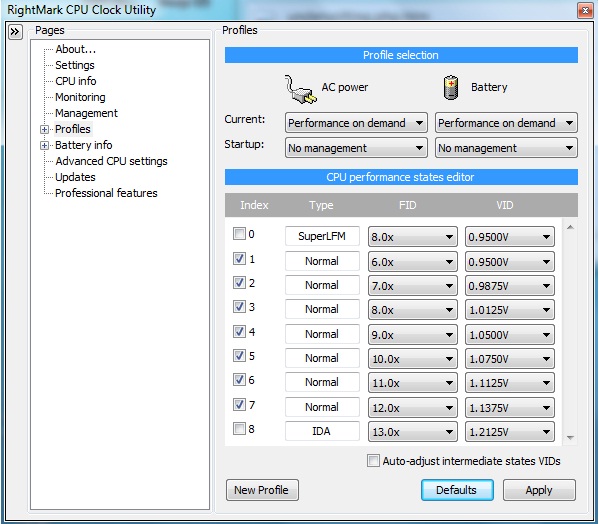Image resolution: width=599 pixels, height=524 pixels.
Task: Click the New Profile button
Action: [262, 490]
